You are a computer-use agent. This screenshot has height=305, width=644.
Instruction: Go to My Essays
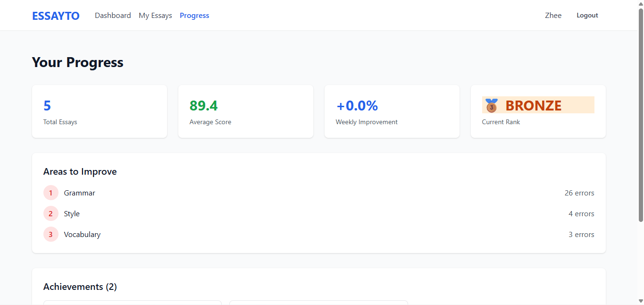[x=155, y=16]
